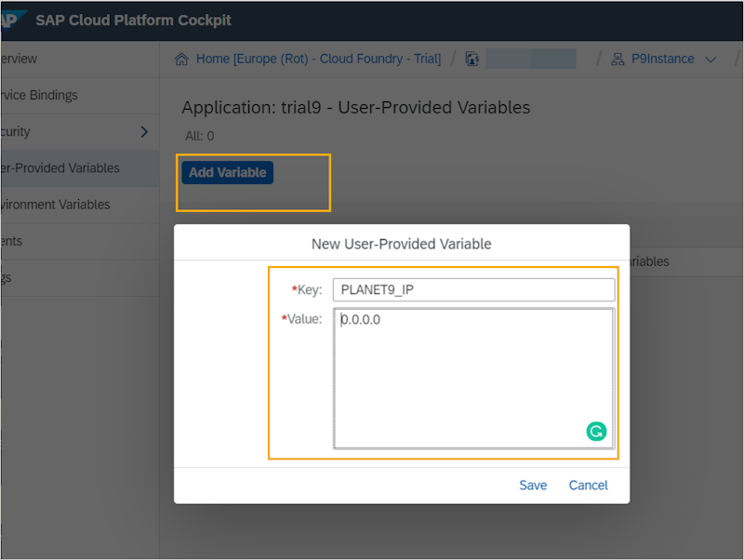This screenshot has height=560, width=744.
Task: Click the home icon in breadcrumb
Action: click(x=183, y=59)
